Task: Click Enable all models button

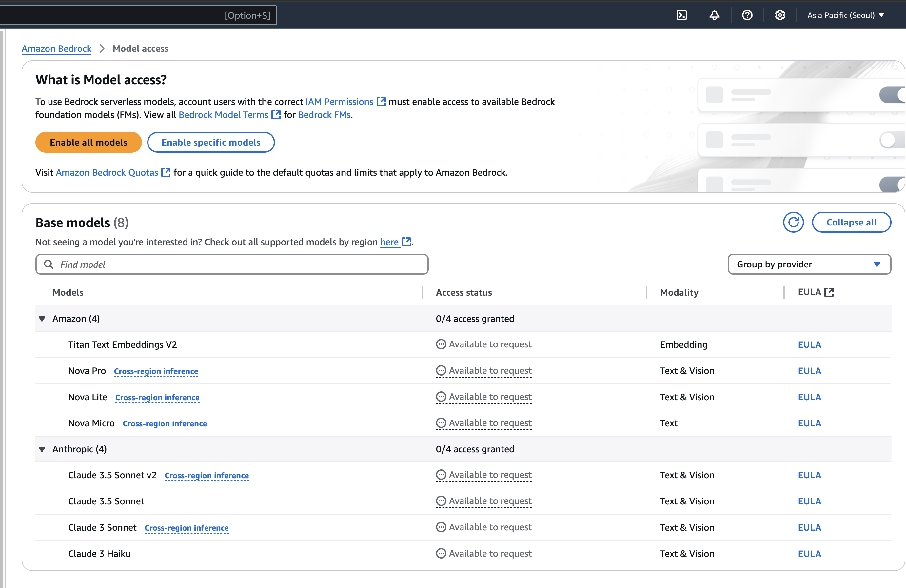Action: point(88,142)
